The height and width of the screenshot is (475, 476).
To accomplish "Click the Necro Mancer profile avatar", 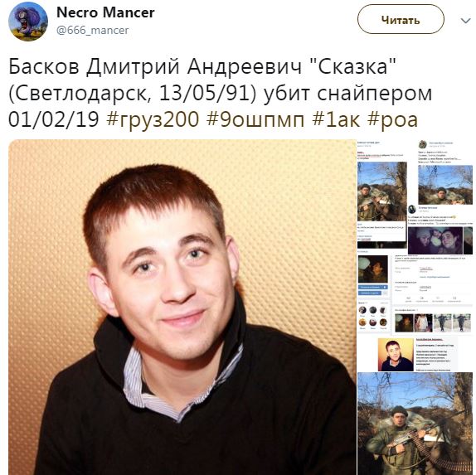I will (28, 22).
